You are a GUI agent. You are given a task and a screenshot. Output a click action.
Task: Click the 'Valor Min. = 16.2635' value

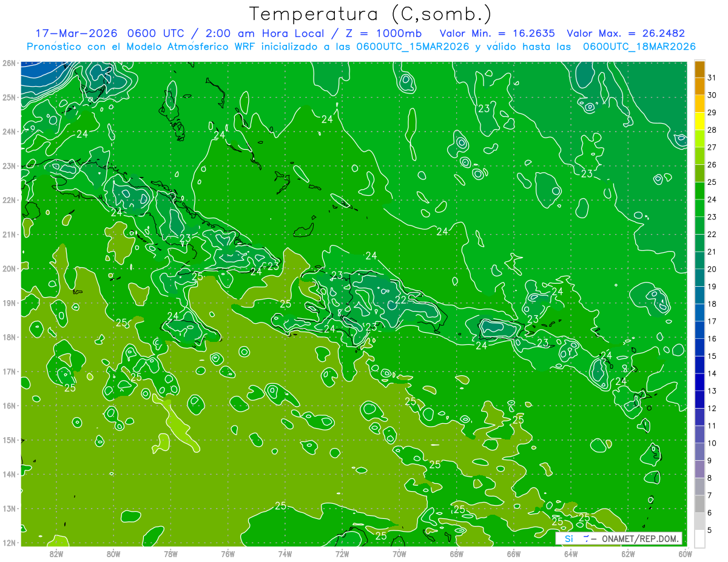(497, 33)
